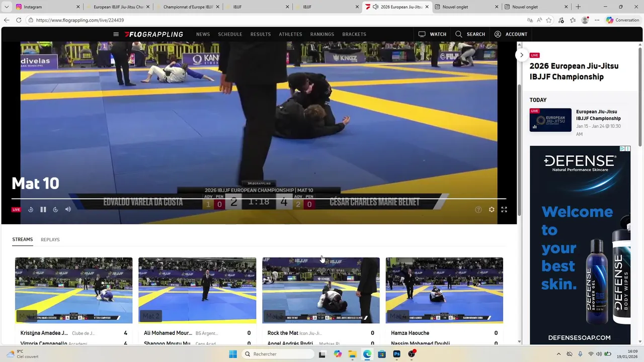
Task: Open the browser three-dot menu
Action: (597, 20)
